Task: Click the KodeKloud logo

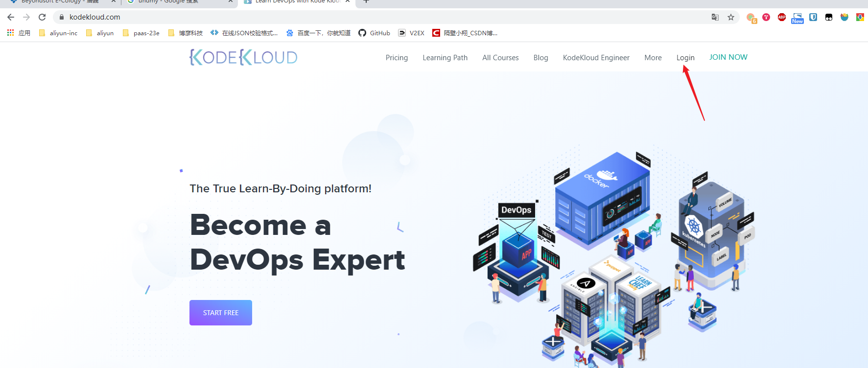Action: [243, 57]
